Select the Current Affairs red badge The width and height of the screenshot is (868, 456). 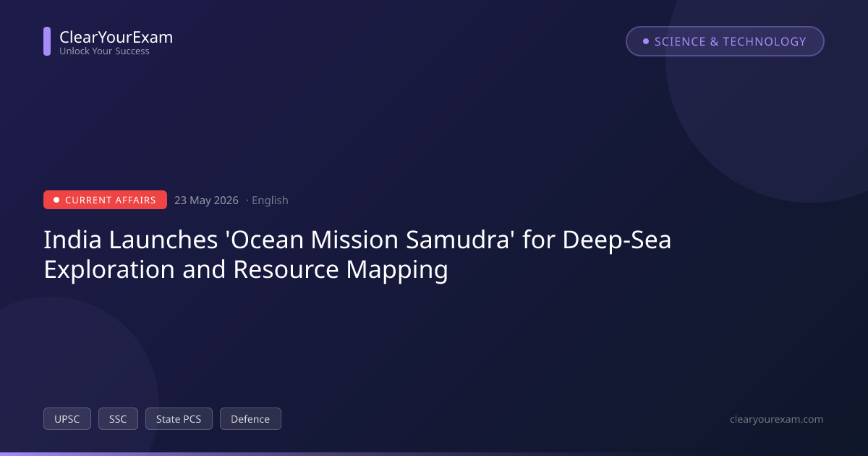point(105,200)
